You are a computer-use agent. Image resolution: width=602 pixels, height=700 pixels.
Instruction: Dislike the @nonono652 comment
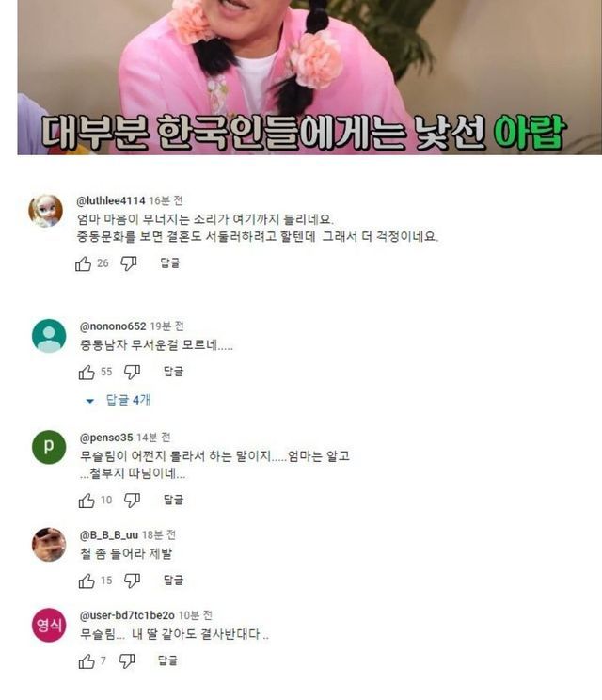point(132,372)
